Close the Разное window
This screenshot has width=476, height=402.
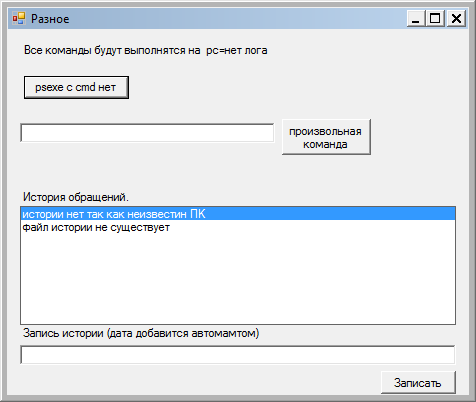[456, 18]
